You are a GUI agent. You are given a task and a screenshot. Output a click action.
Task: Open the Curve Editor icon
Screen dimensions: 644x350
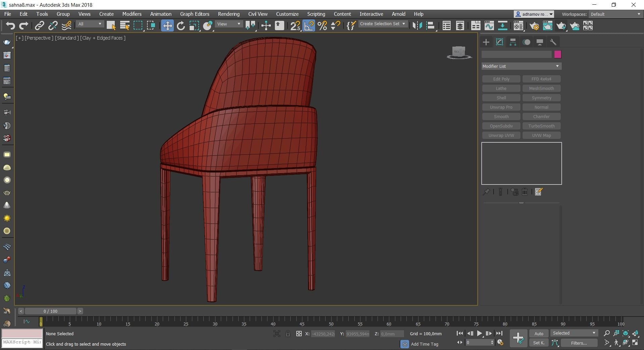coord(489,26)
